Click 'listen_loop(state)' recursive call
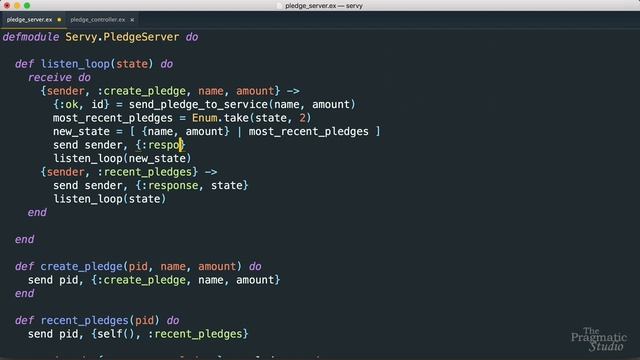Image resolution: width=640 pixels, height=360 pixels. (109, 199)
